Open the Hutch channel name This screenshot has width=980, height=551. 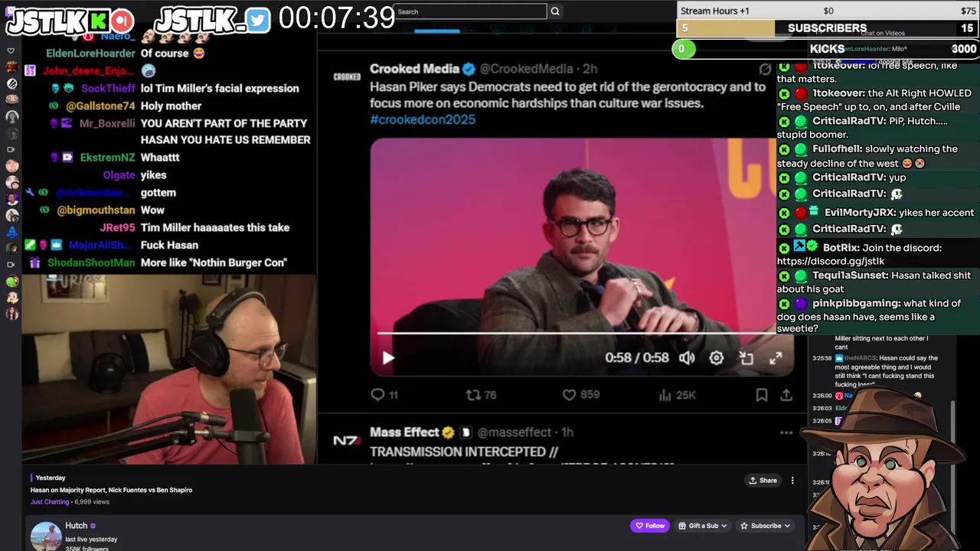[x=76, y=526]
